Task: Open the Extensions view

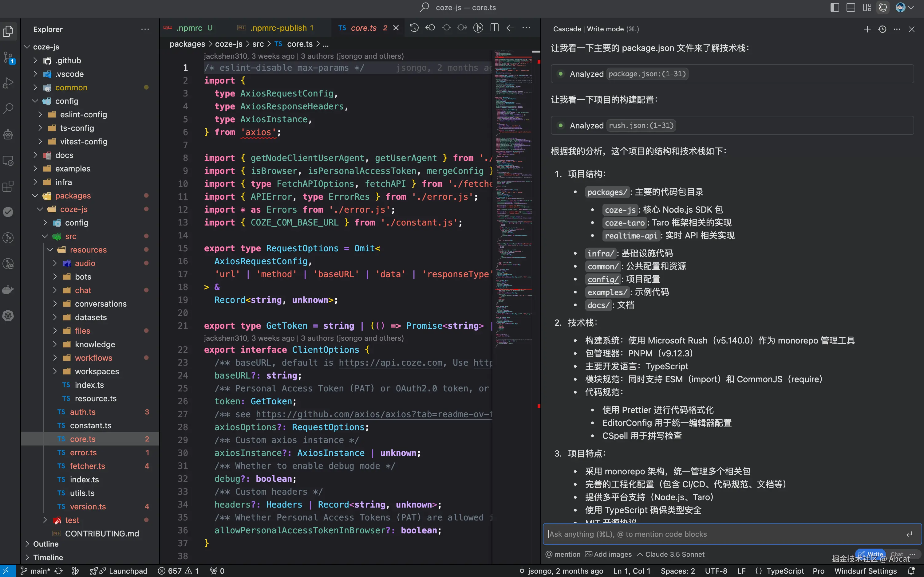Action: pyautogui.click(x=8, y=186)
